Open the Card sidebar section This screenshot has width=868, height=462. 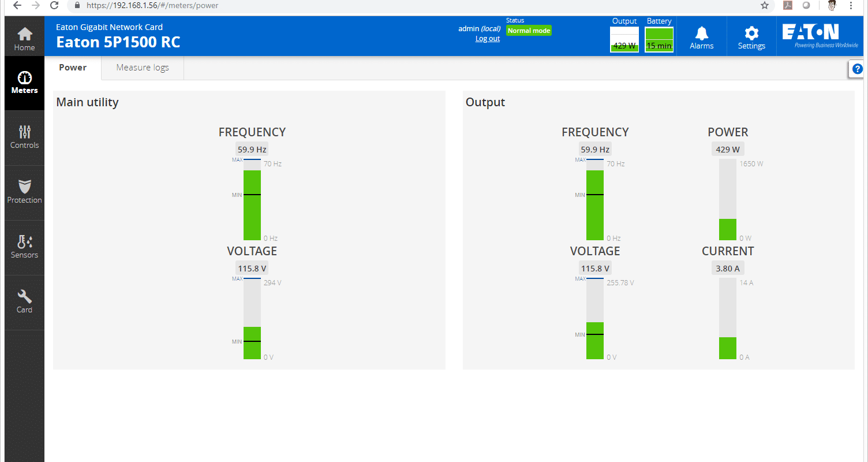coord(24,302)
